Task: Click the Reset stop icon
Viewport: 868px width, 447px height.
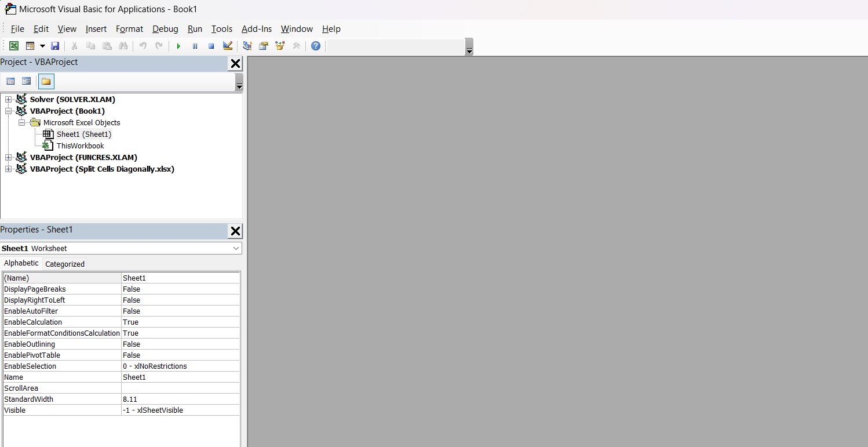Action: (211, 46)
